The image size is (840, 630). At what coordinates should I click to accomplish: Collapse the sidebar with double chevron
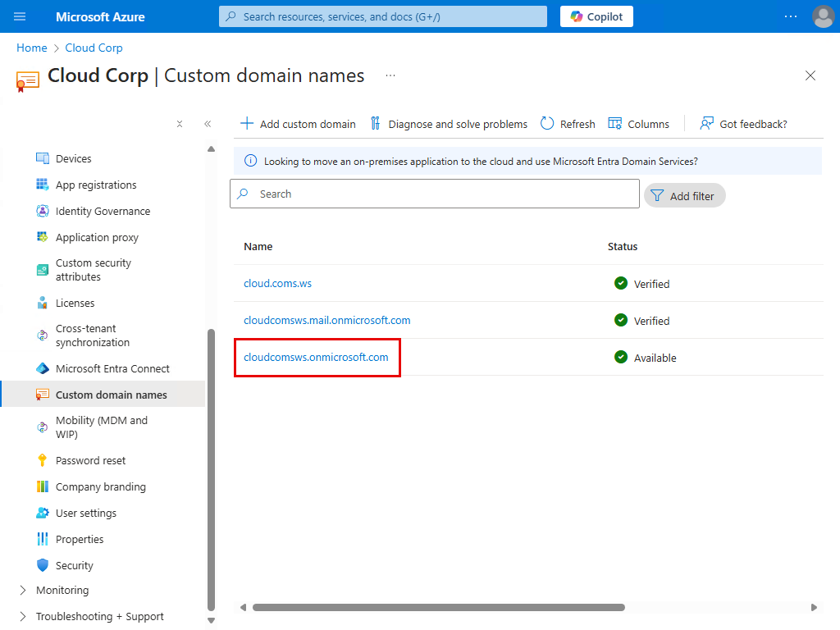pos(208,124)
